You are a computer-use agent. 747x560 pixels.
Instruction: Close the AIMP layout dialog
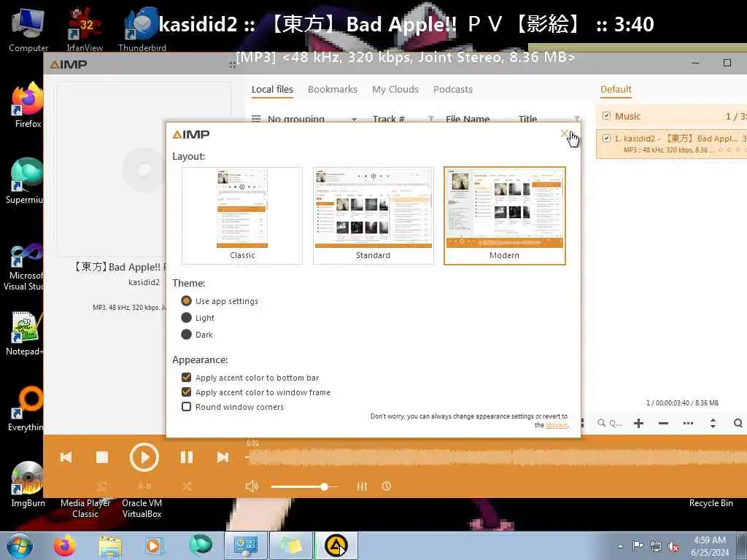(565, 134)
